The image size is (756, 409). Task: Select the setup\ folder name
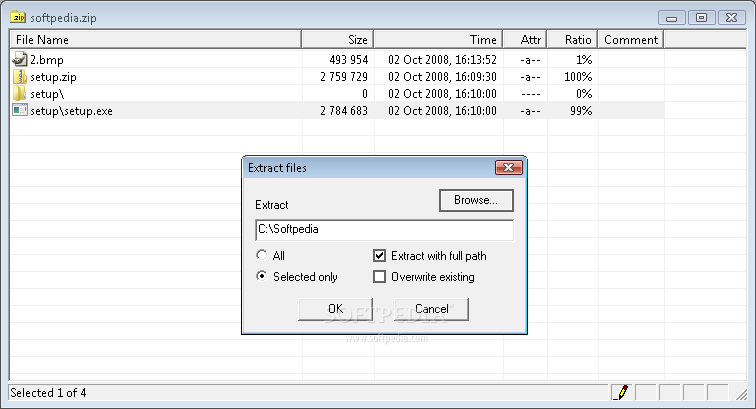point(47,94)
